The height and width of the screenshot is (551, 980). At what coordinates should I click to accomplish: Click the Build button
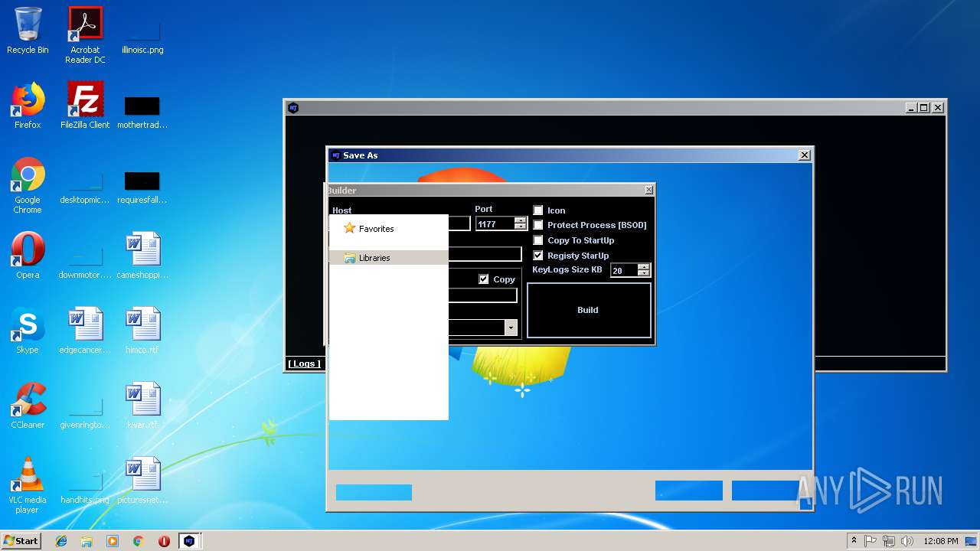click(589, 310)
